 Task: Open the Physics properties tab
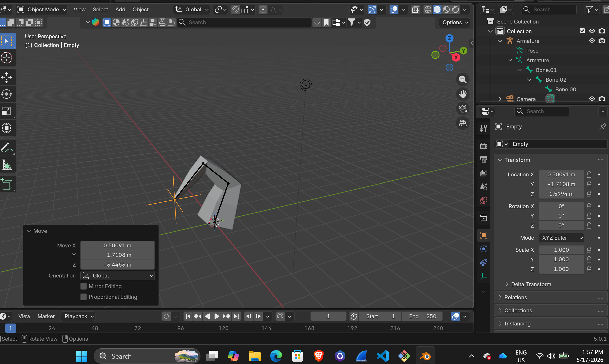click(483, 249)
